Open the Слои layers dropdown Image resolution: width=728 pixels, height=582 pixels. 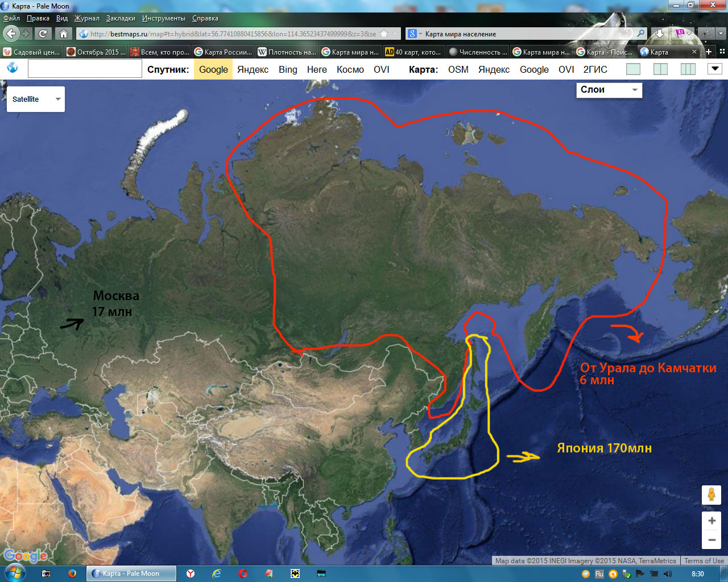point(609,90)
